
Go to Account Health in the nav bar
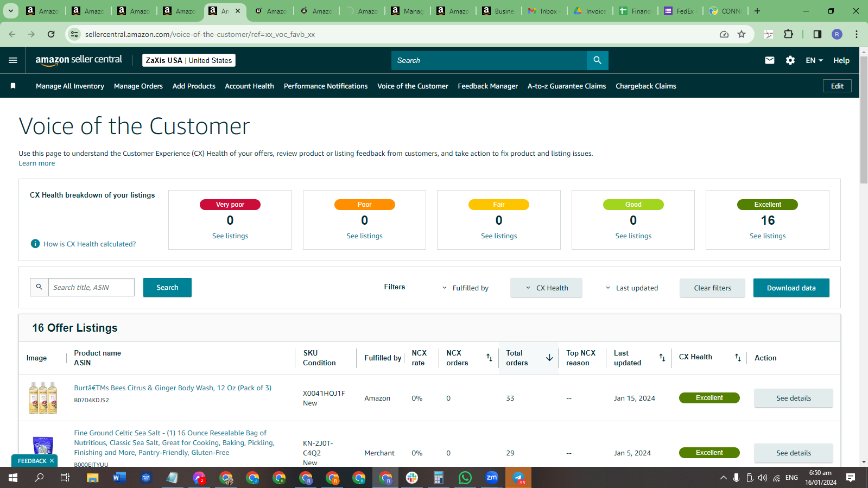tap(250, 86)
